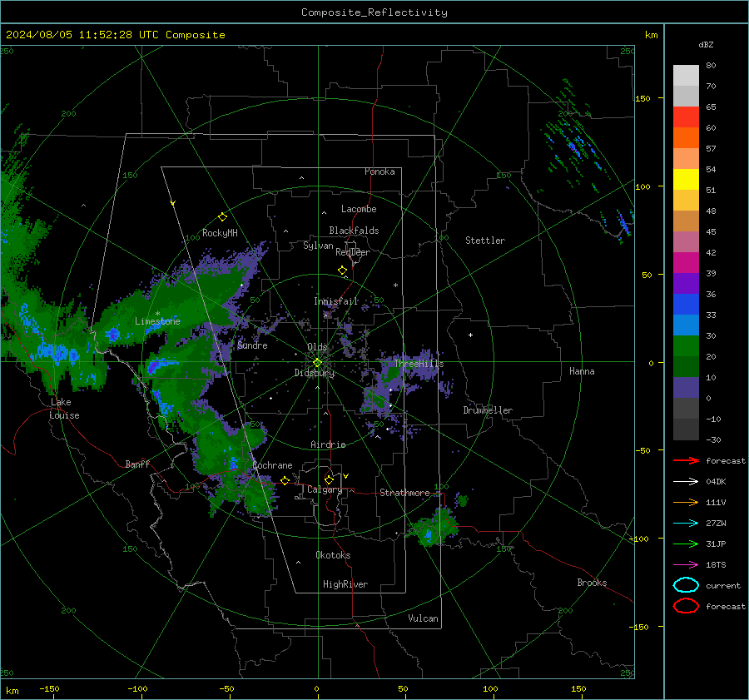This screenshot has width=749, height=700.
Task: Click the bright yellow 54-51 dBZ swatch
Action: tap(686, 180)
